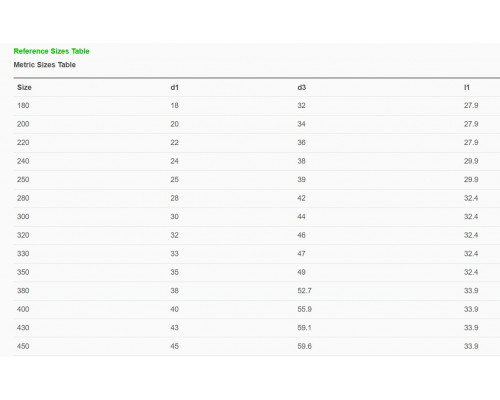Click Size cell "450"
Viewport: 500px width, 400px height.
point(23,346)
